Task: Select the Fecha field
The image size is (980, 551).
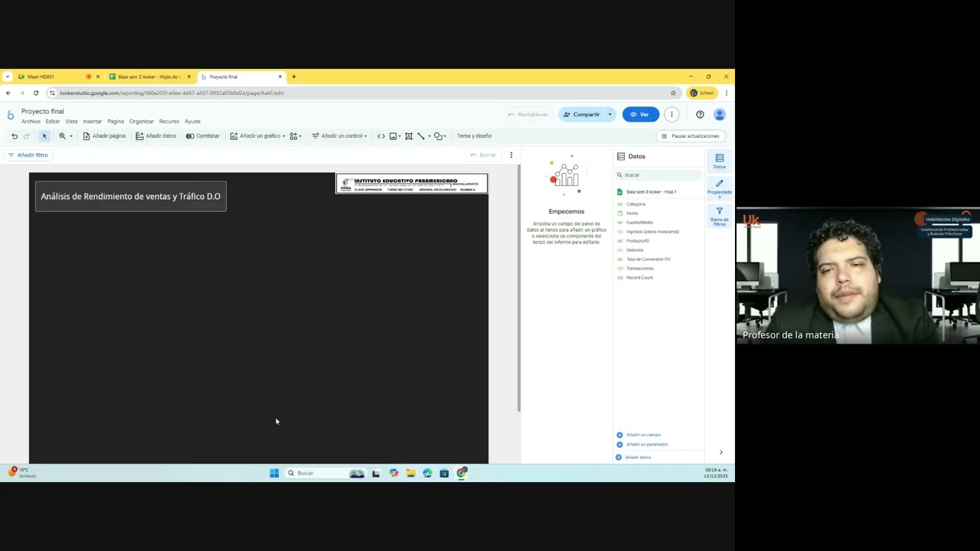Action: point(632,214)
